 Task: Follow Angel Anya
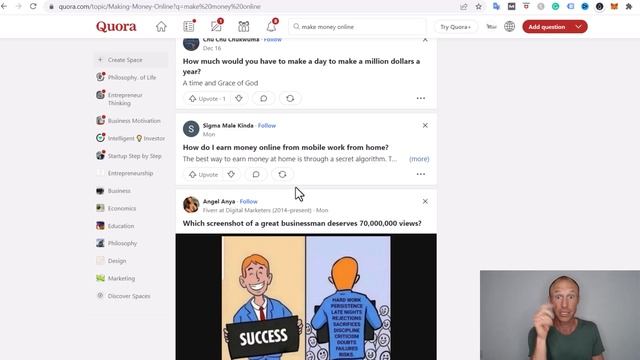point(249,202)
